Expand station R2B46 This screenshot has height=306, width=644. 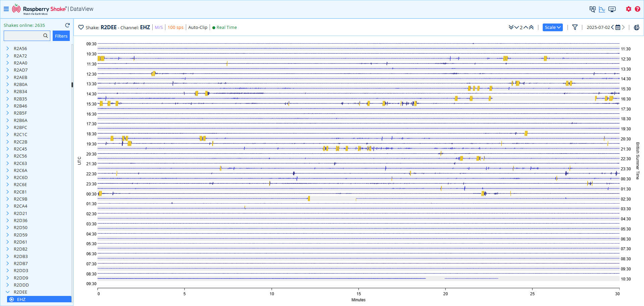tap(8, 106)
